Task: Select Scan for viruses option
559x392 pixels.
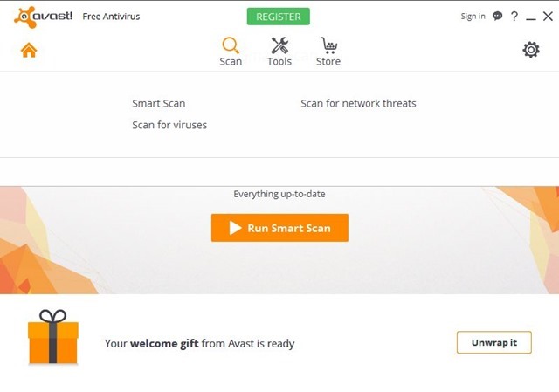Action: click(x=169, y=125)
